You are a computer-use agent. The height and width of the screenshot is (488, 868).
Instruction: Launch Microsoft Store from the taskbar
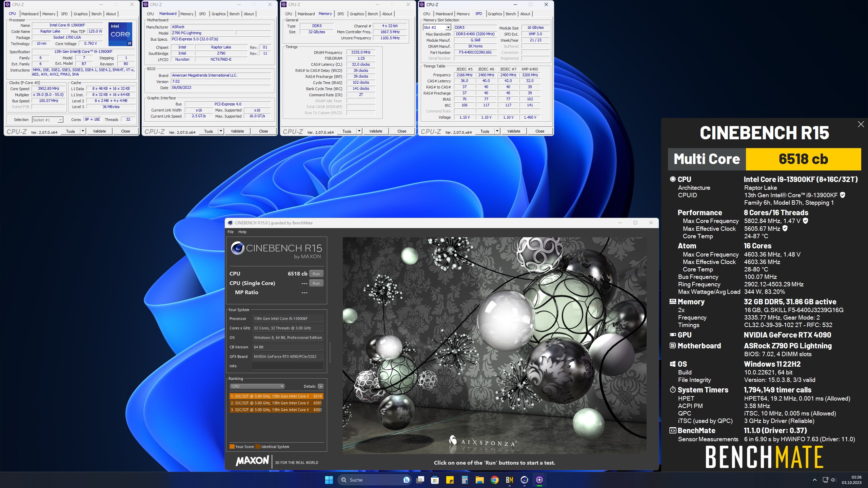[x=435, y=480]
